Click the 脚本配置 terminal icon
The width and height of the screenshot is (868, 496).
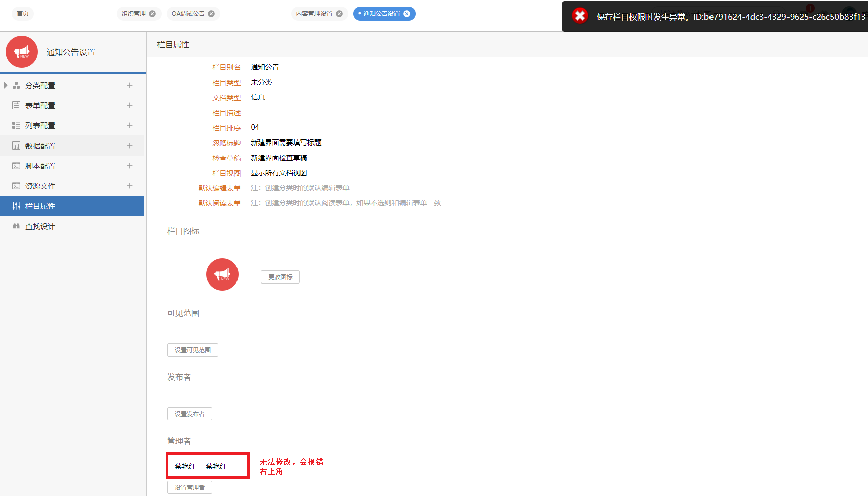tap(16, 166)
